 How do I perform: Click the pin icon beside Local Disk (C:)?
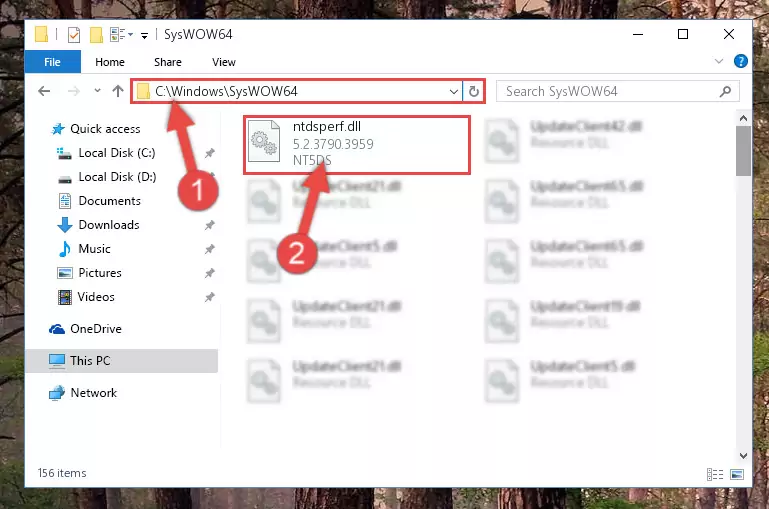(x=209, y=153)
